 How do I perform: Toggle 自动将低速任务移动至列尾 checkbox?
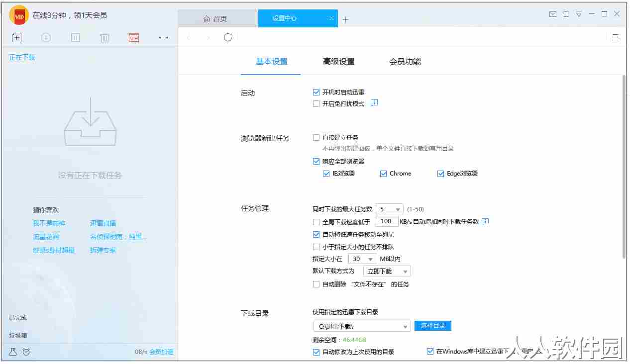click(316, 234)
